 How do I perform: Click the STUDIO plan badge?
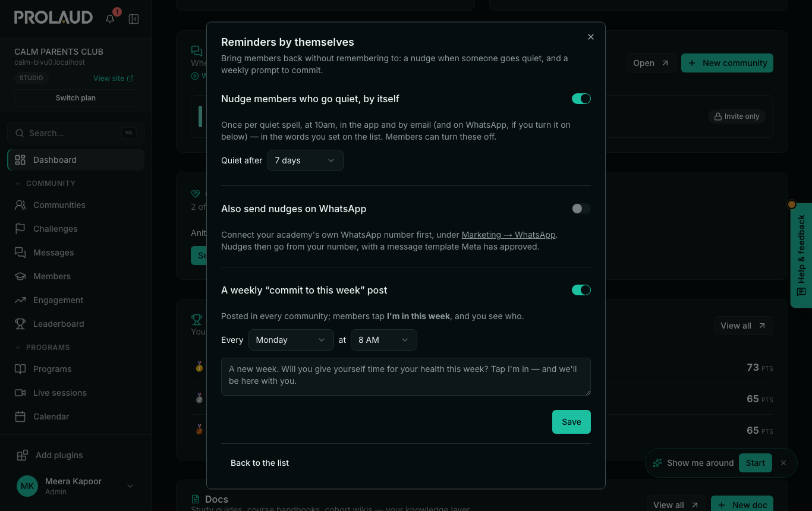coord(31,78)
